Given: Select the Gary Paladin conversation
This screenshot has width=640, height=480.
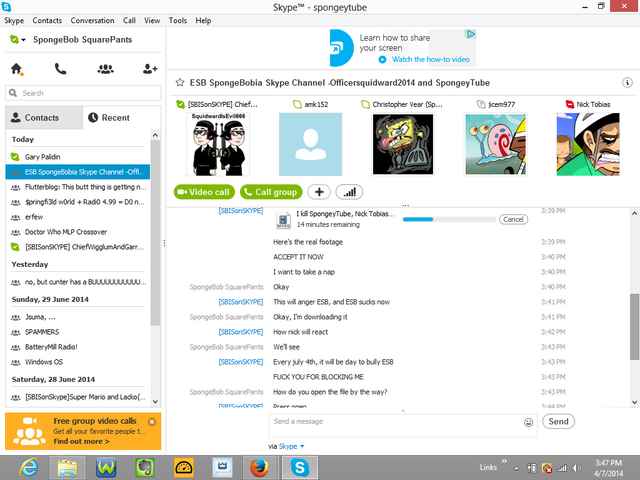Looking at the screenshot, I should point(78,157).
